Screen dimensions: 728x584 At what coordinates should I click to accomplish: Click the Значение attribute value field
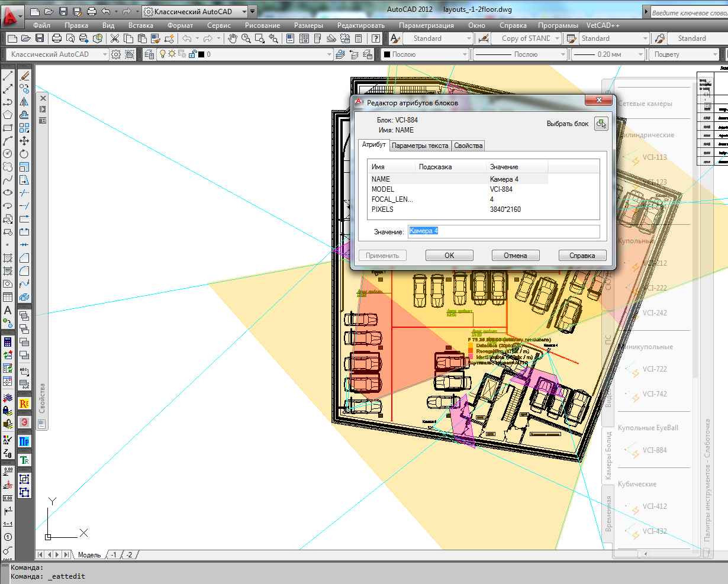click(x=504, y=231)
